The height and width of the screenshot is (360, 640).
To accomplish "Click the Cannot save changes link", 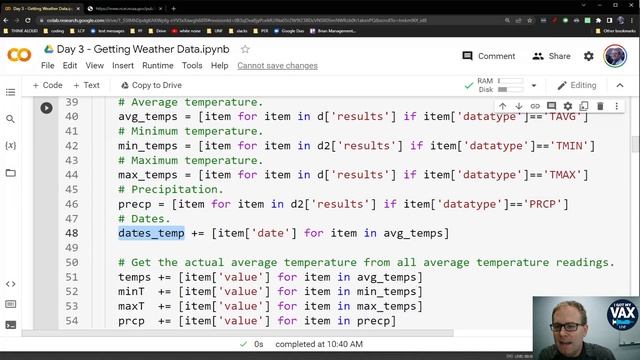I will click(278, 66).
